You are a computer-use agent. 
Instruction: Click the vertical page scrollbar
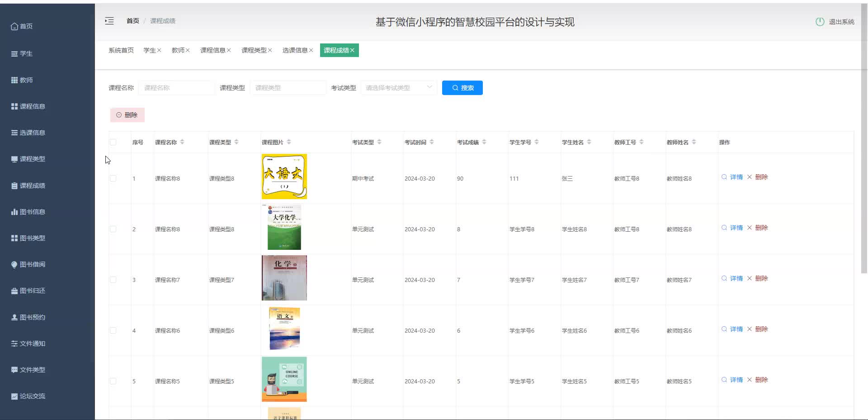(864, 138)
